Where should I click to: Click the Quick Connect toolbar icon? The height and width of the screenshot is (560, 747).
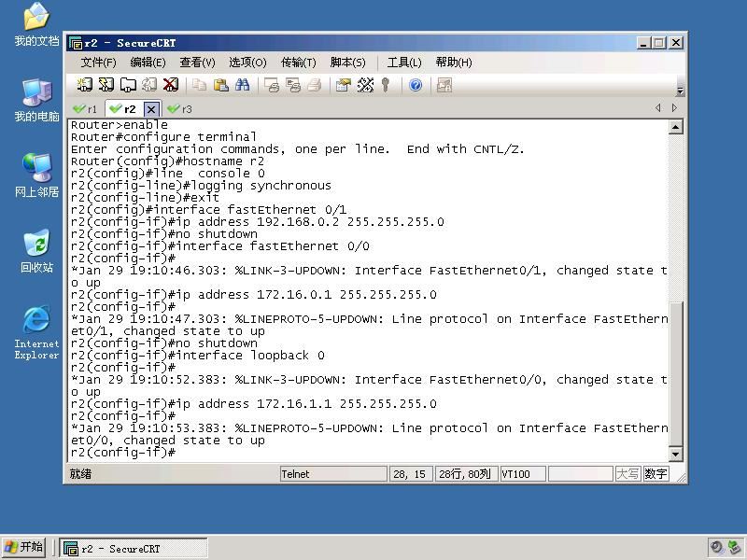(106, 85)
